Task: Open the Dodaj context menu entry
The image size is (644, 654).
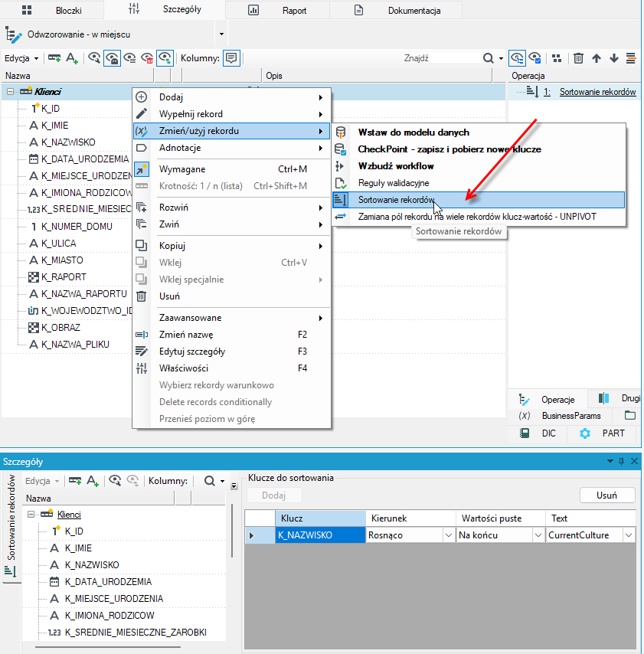Action: tap(231, 97)
